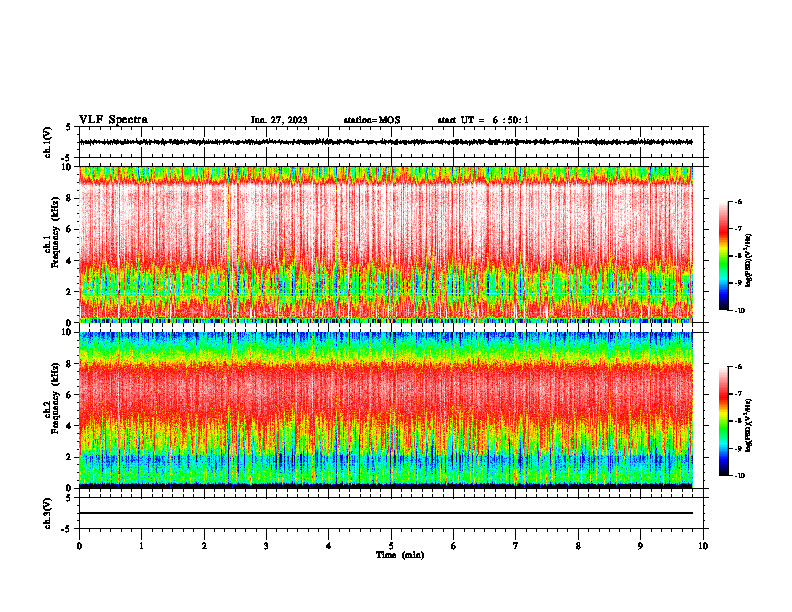This screenshot has height=612, width=792.
Task: Click the "6" kHz tick of ch.1 spectrogram
Action: (x=69, y=229)
